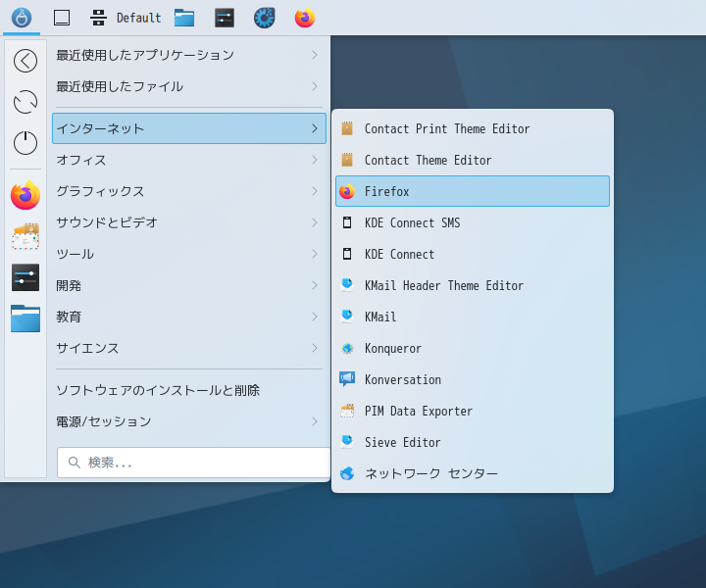706x588 pixels.
Task: Select the 教育 category
Action: point(188,317)
